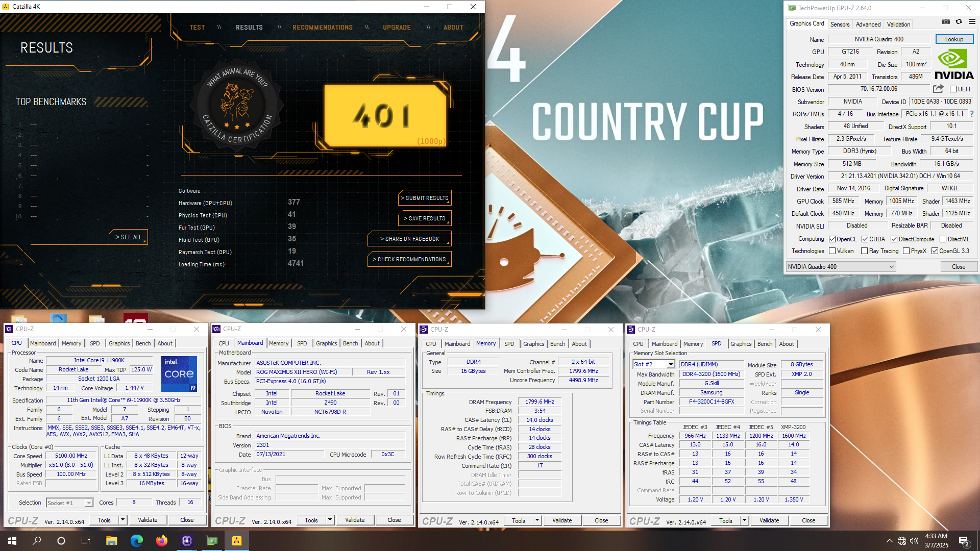Toggle the Vulkan checkbox

coord(832,251)
